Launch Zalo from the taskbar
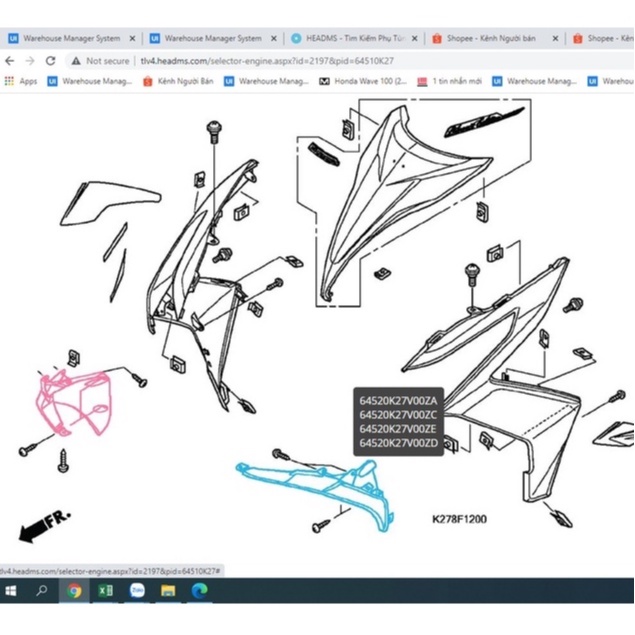This screenshot has height=635, width=635. coord(136,590)
